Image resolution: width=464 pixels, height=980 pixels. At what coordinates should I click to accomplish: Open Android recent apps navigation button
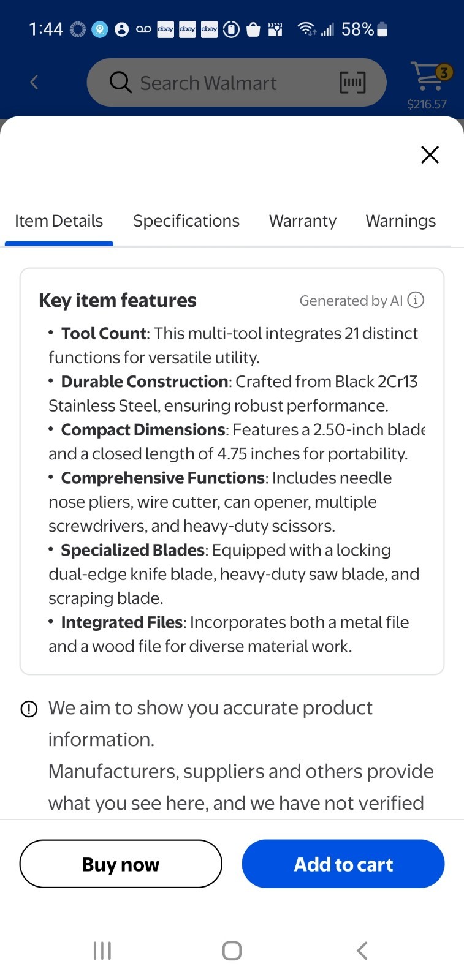[102, 951]
